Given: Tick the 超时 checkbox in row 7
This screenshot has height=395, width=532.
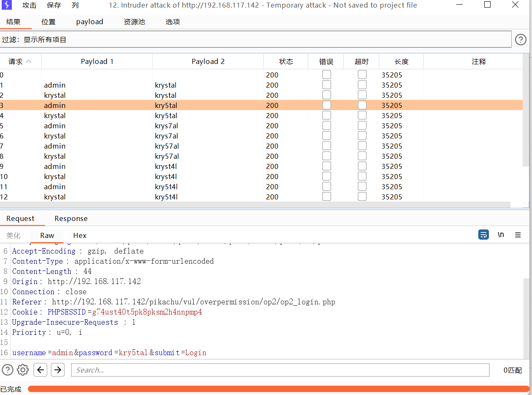Looking at the screenshot, I should pos(362,146).
